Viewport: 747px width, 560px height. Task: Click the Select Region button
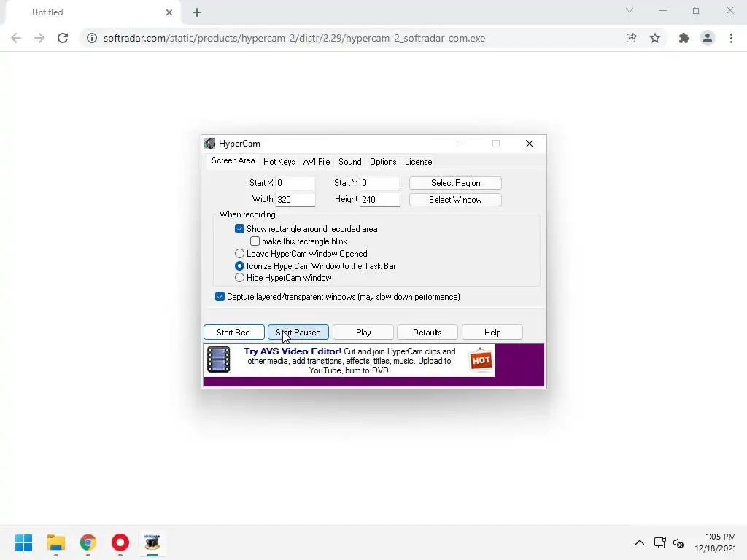point(455,183)
